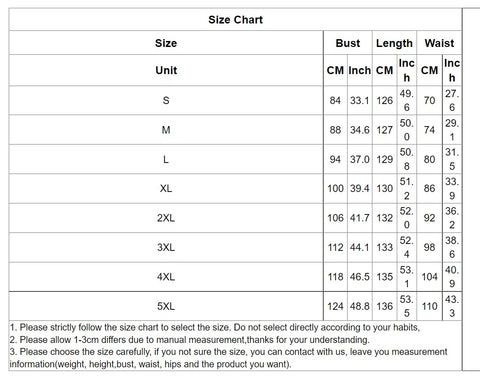Click the 39.4 bust inch value

pos(360,189)
